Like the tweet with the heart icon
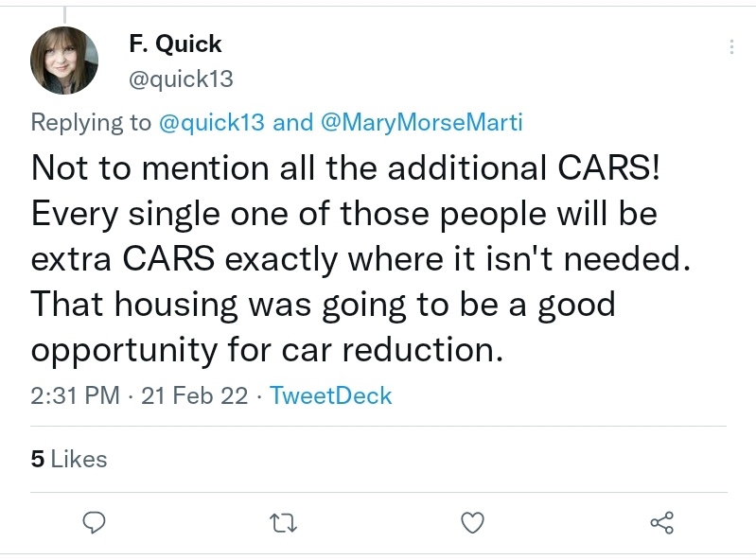The width and height of the screenshot is (756, 560). 471,521
